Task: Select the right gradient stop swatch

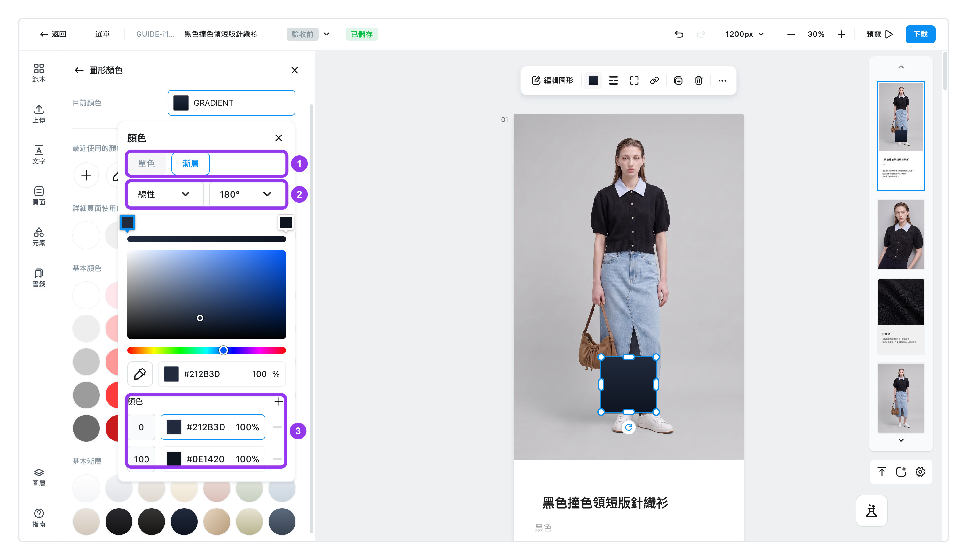Action: [286, 222]
